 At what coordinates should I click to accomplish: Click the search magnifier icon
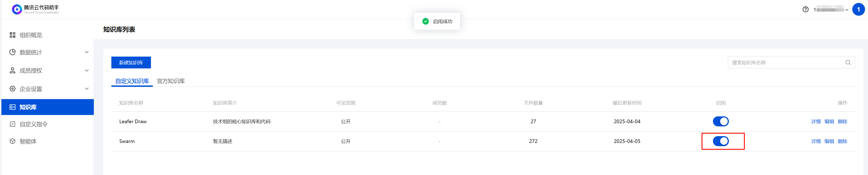848,62
